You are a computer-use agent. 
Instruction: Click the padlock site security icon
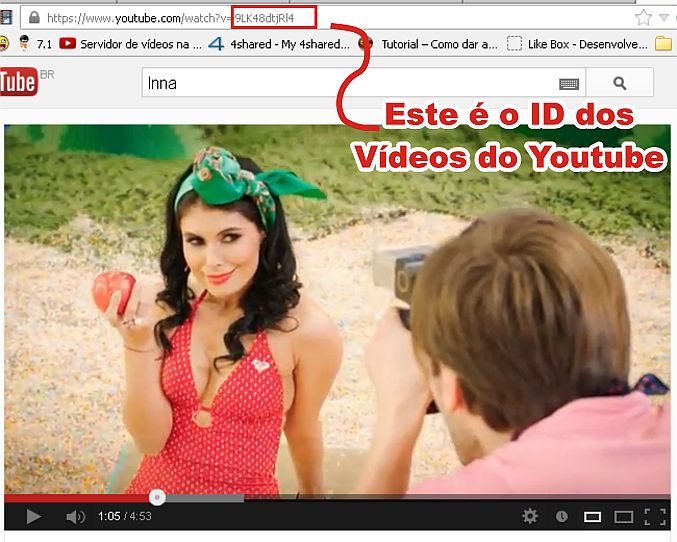pos(34,18)
